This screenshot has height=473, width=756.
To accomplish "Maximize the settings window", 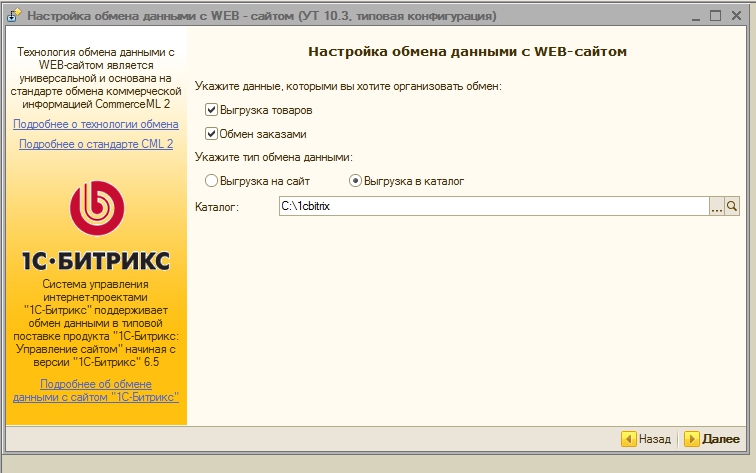I will pos(716,16).
